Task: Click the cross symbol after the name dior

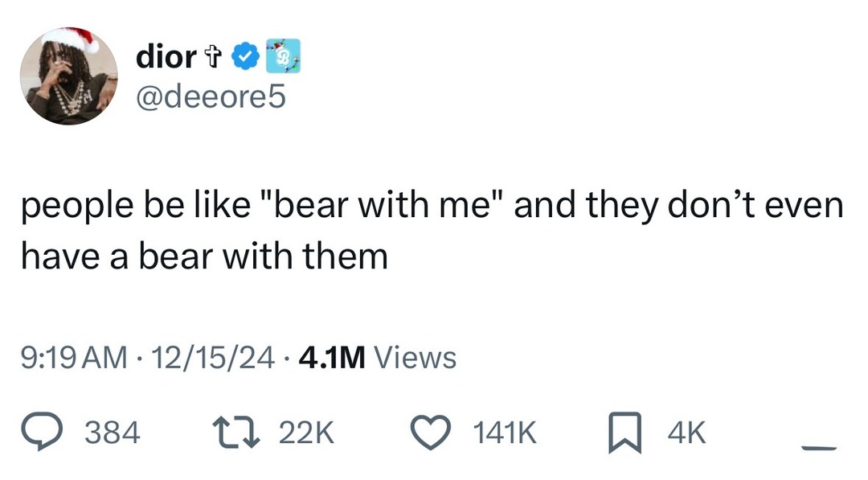Action: (213, 56)
